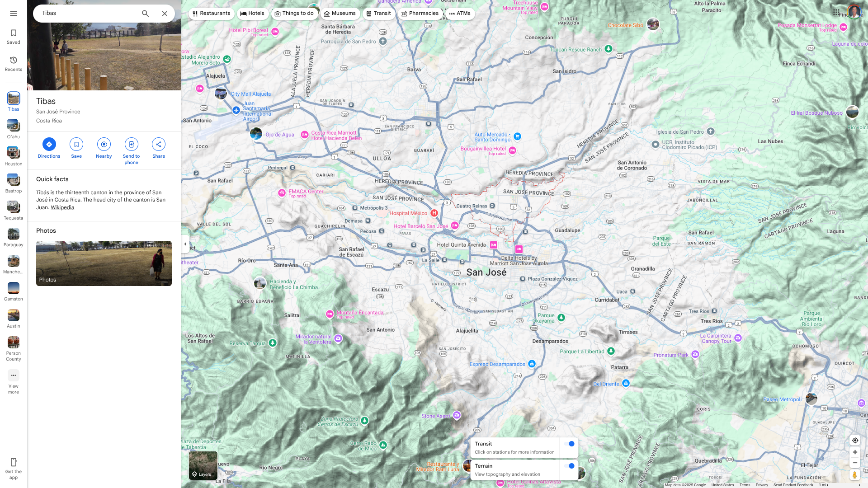Share the Tibas location
Viewport: 868px width, 488px height.
click(x=159, y=145)
